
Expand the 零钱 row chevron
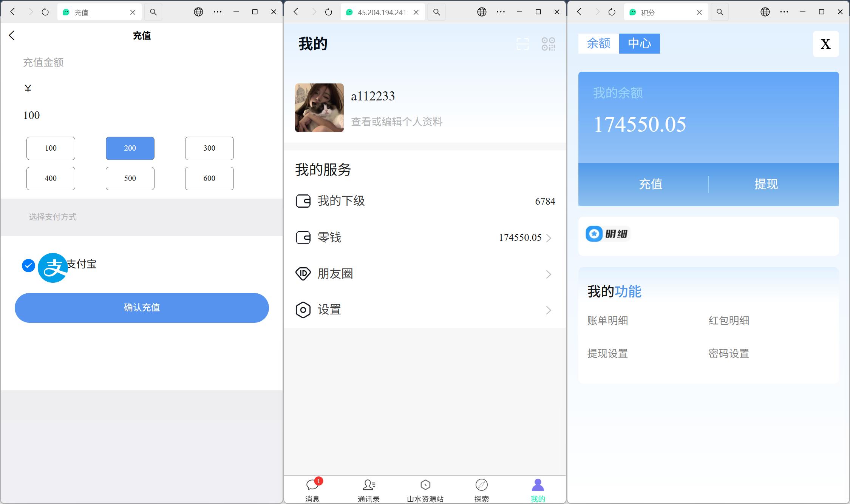[x=549, y=238]
